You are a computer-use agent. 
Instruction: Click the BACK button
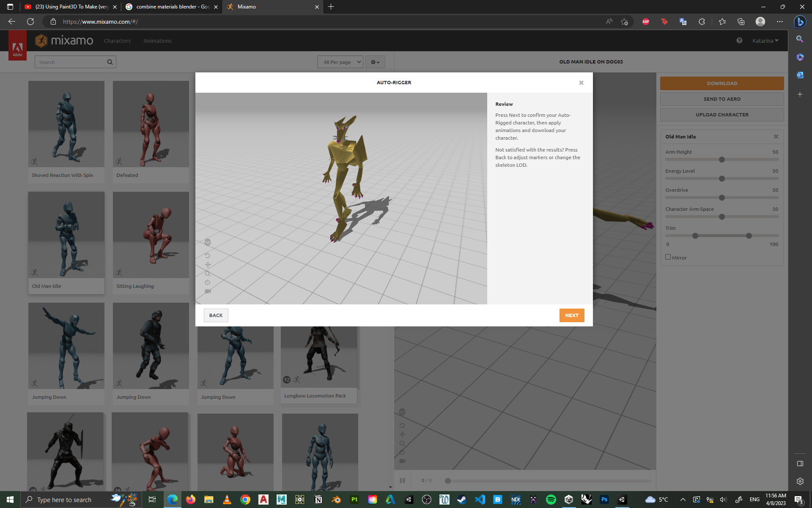(x=216, y=315)
